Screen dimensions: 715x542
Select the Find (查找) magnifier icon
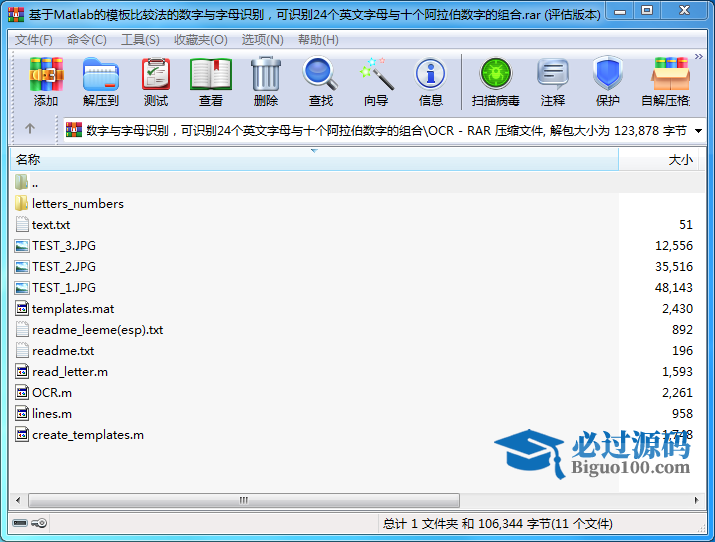tap(321, 81)
